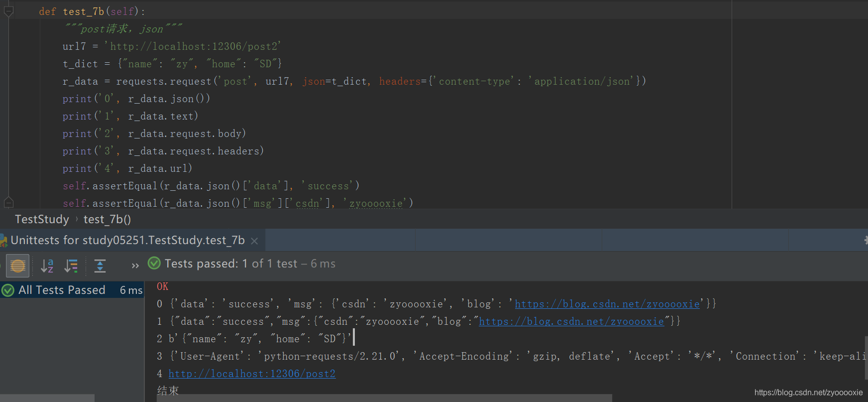Expand all test results
Image resolution: width=868 pixels, height=402 pixels.
pos(100,266)
